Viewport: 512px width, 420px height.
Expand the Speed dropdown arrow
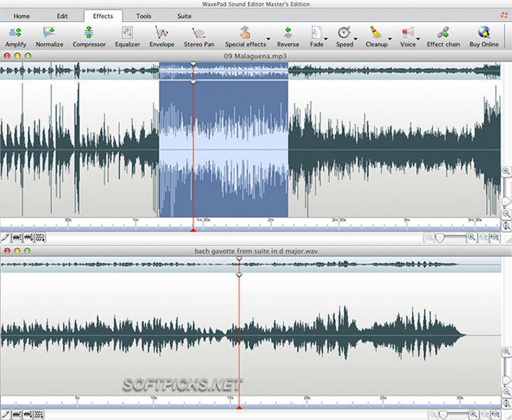click(x=356, y=39)
